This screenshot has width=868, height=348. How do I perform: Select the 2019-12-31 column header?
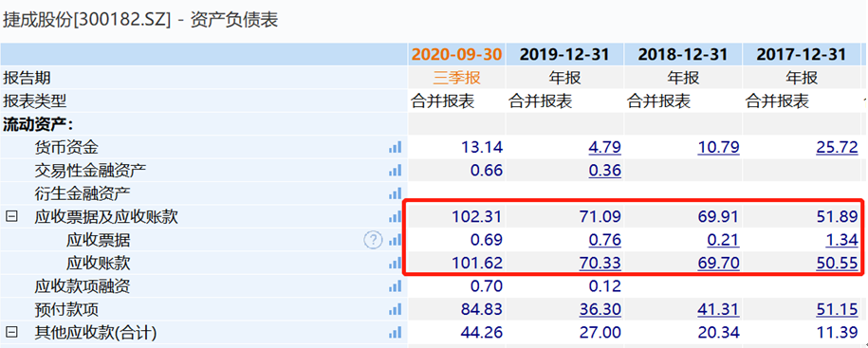(564, 54)
